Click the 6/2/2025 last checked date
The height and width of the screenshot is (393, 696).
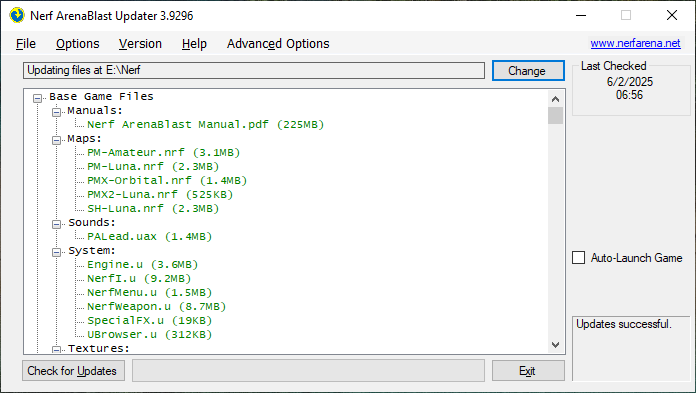pyautogui.click(x=629, y=82)
